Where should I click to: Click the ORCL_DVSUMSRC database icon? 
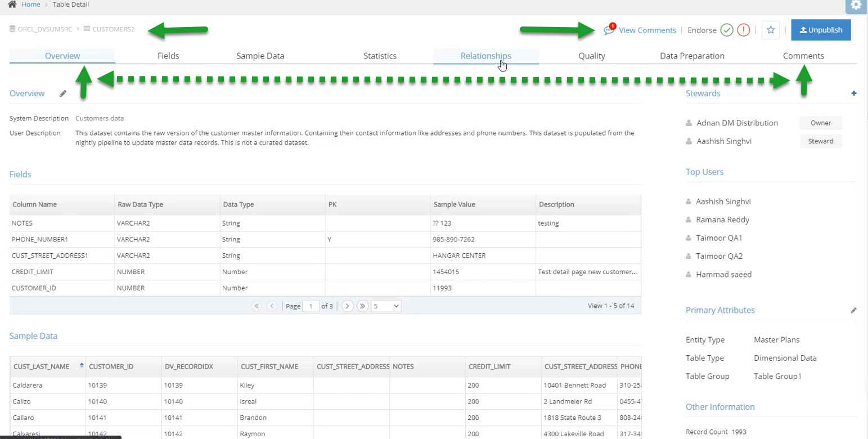12,29
